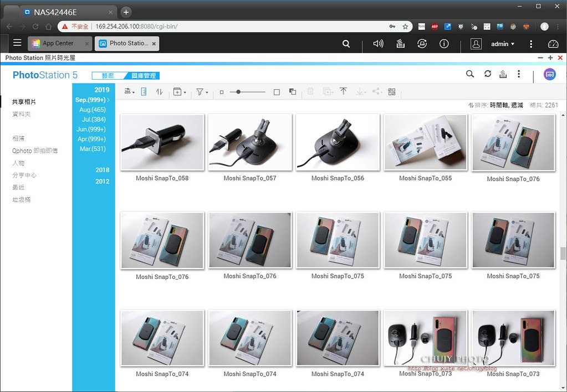Viewport: 567px width, 392px height.
Task: Click the sort order arrows icon
Action: point(160,92)
